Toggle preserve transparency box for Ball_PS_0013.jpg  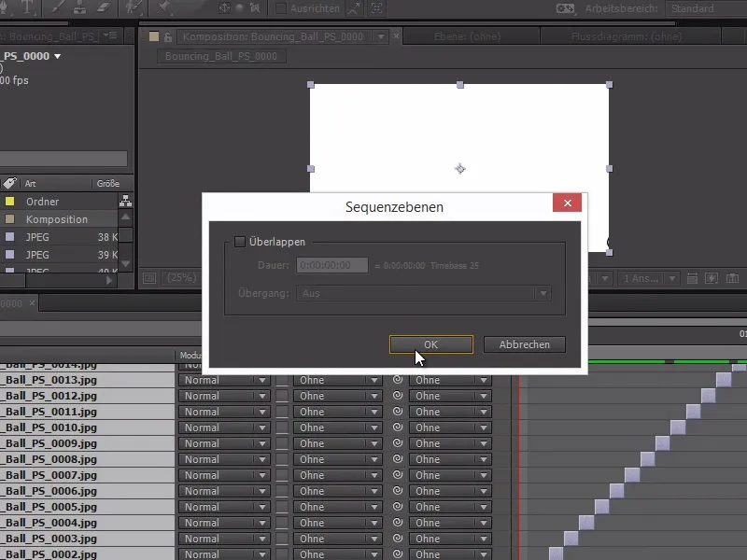[282, 380]
